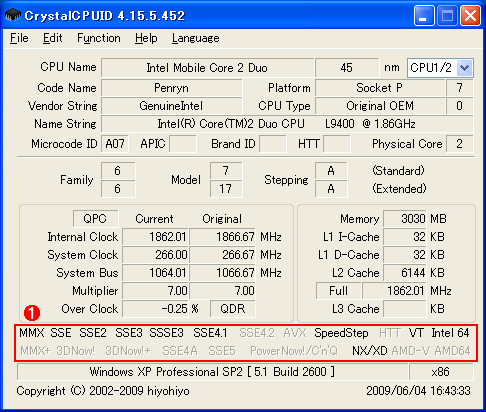The width and height of the screenshot is (486, 412).
Task: Click the current System Bus '1064.01'
Action: click(155, 273)
